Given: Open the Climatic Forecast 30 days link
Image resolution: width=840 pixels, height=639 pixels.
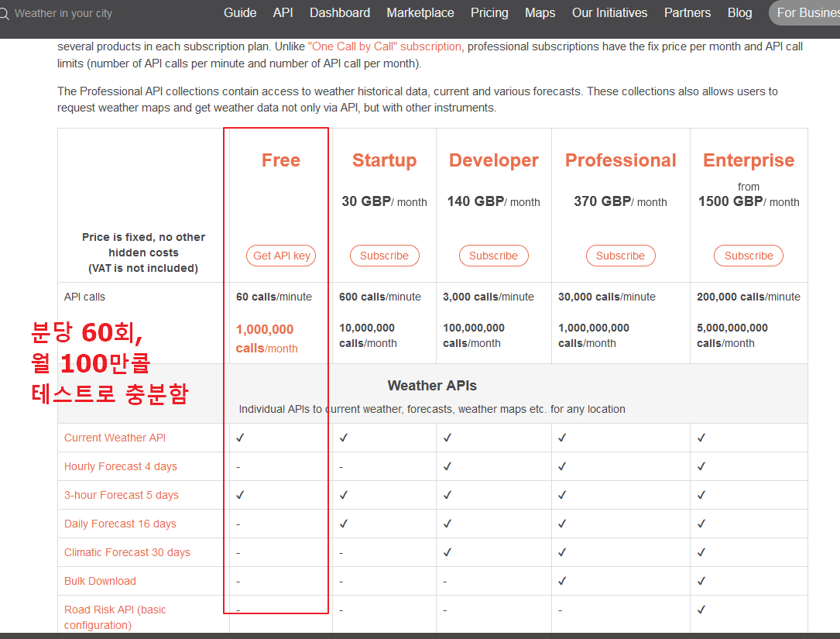Looking at the screenshot, I should pyautogui.click(x=127, y=552).
